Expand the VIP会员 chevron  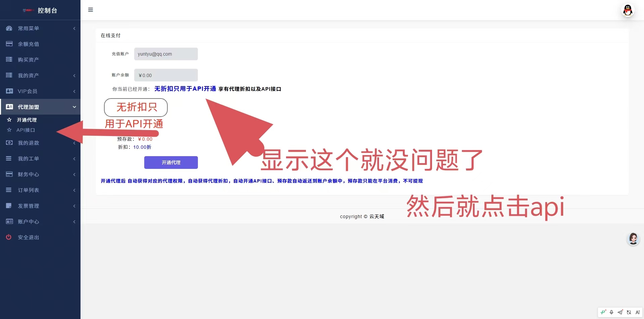(x=74, y=91)
